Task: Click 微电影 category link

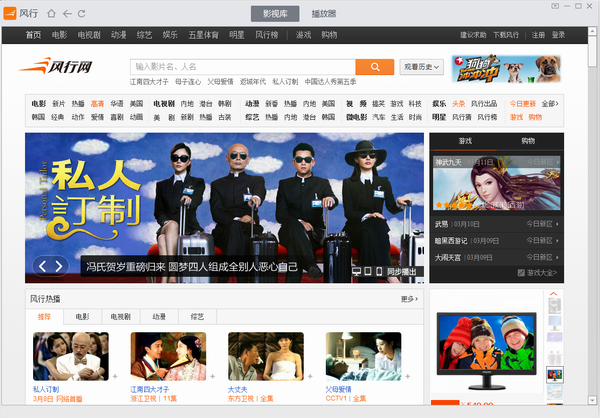Action: pos(356,117)
